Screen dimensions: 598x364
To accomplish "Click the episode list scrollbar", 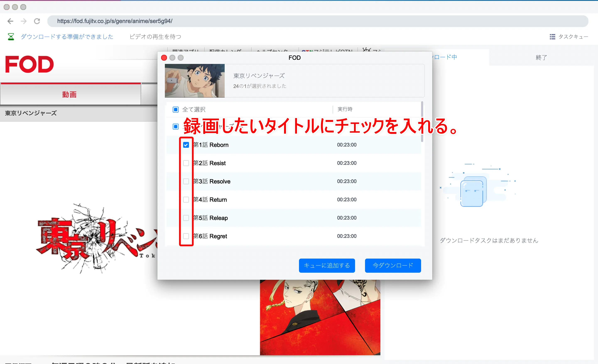I will pyautogui.click(x=422, y=122).
